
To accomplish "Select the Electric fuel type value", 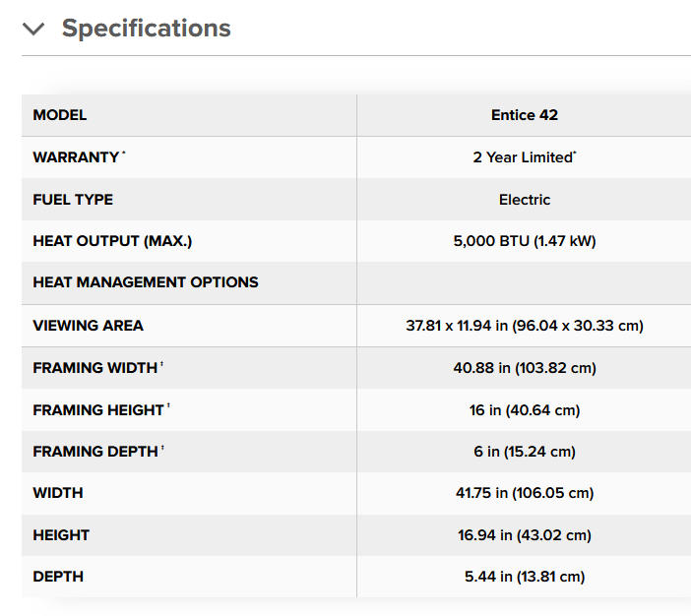I will (525, 199).
